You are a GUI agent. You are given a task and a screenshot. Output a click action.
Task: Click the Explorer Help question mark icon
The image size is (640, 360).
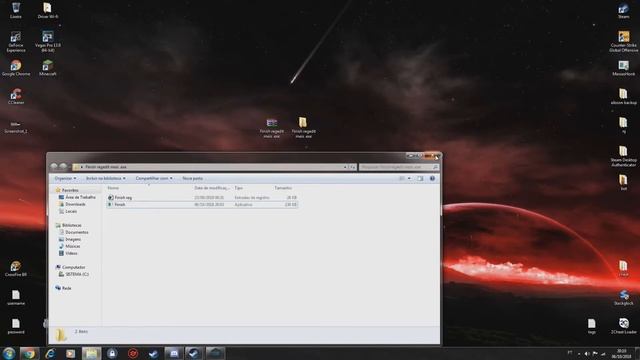432,178
